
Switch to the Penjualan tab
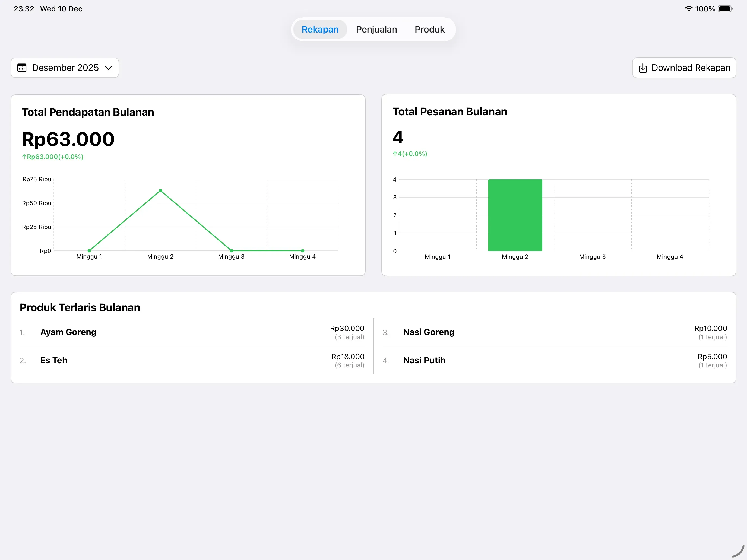(x=376, y=29)
